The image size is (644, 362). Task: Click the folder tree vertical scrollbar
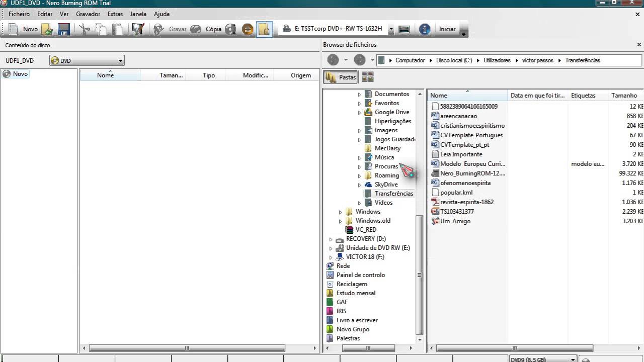pyautogui.click(x=420, y=276)
